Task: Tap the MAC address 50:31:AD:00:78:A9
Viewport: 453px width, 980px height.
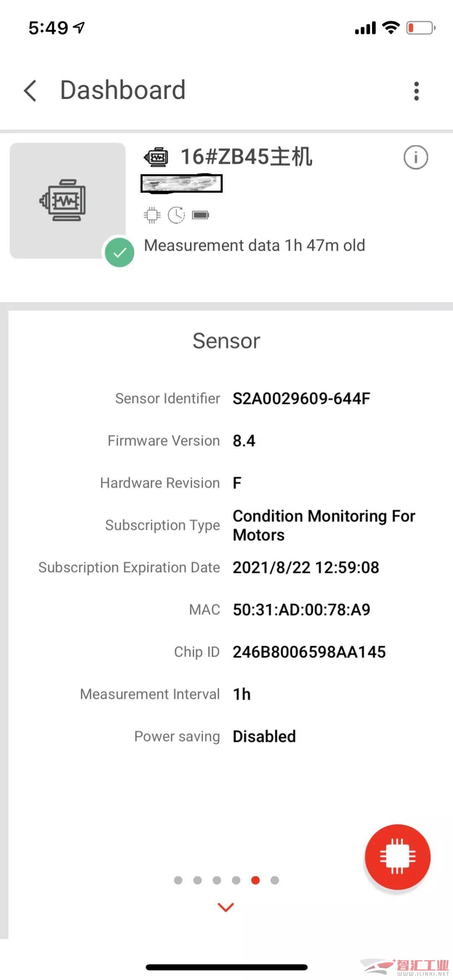Action: coord(301,610)
